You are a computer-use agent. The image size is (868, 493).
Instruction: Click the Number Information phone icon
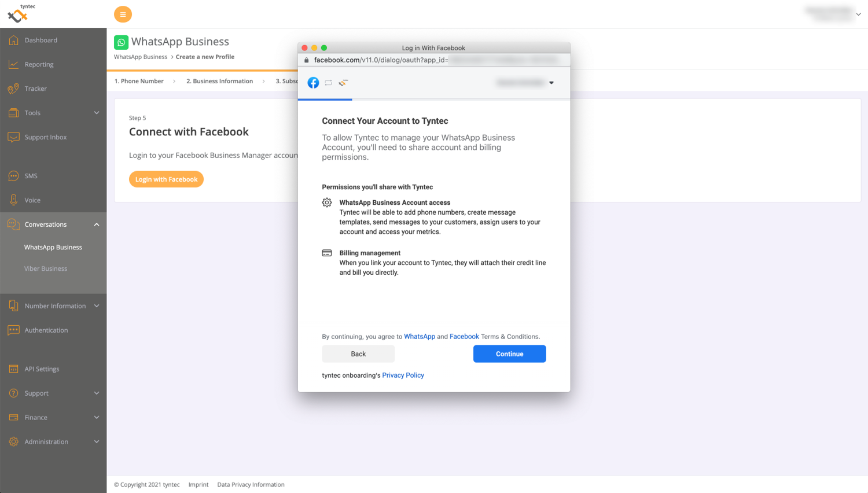point(13,306)
